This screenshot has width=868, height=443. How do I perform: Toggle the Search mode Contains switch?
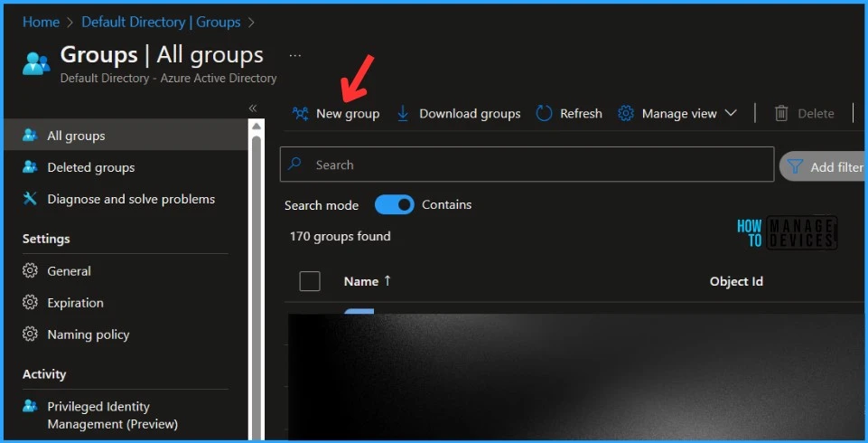[394, 204]
